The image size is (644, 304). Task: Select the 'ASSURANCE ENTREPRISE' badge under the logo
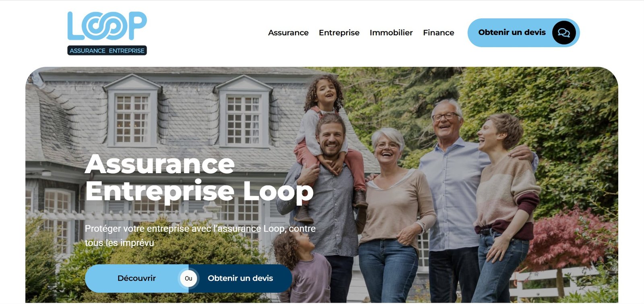pos(107,50)
